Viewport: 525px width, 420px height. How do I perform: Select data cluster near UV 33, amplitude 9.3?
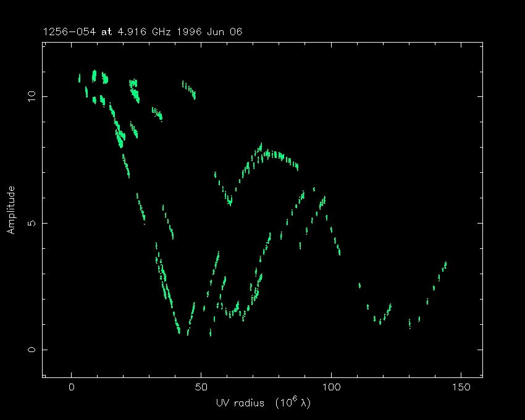(x=157, y=114)
